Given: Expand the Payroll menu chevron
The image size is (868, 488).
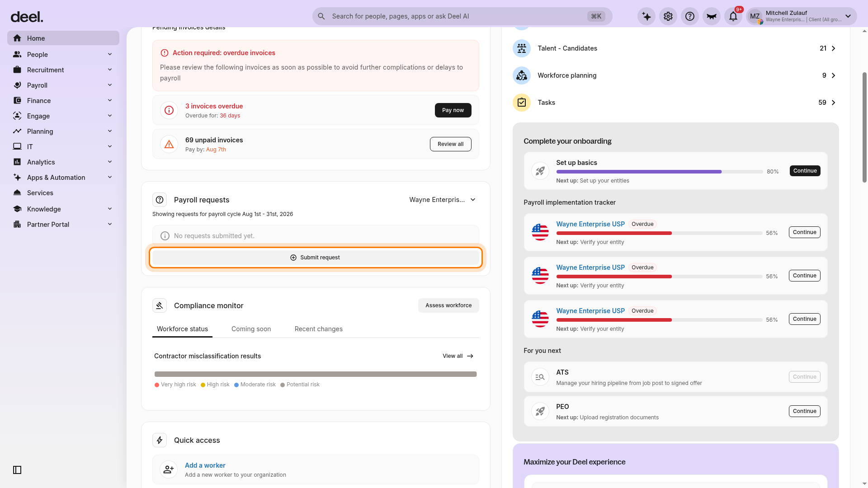Looking at the screenshot, I should coord(110,85).
